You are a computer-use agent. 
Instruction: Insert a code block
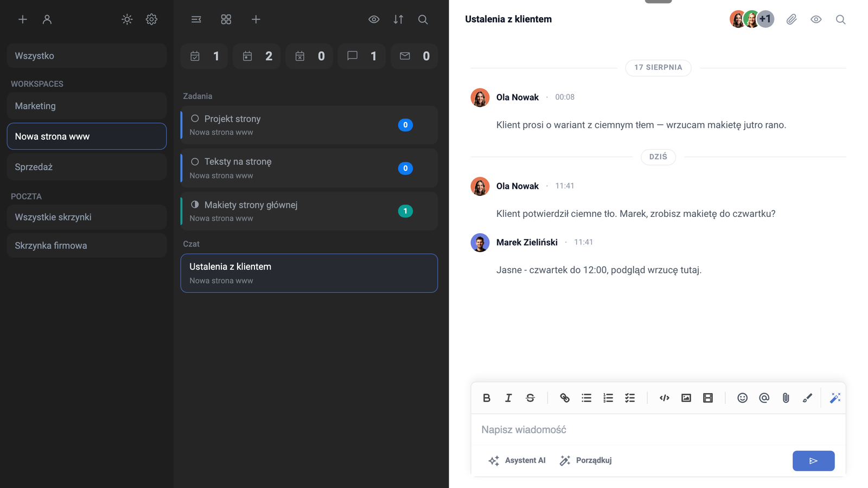[665, 398]
